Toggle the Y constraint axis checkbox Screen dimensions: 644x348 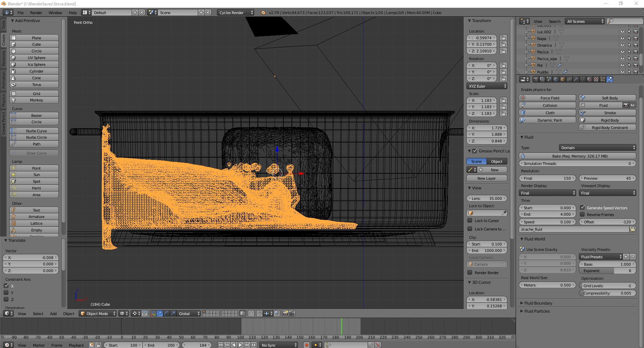pyautogui.click(x=6, y=293)
